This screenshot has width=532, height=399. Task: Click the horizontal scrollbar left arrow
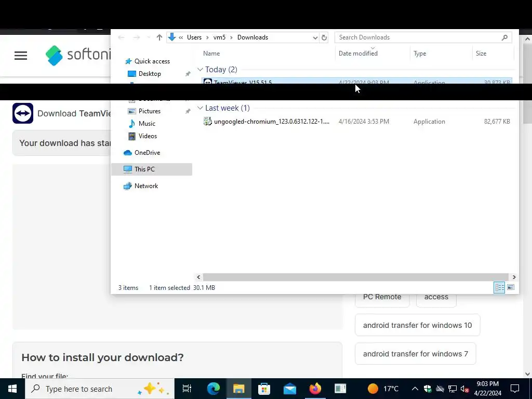199,277
